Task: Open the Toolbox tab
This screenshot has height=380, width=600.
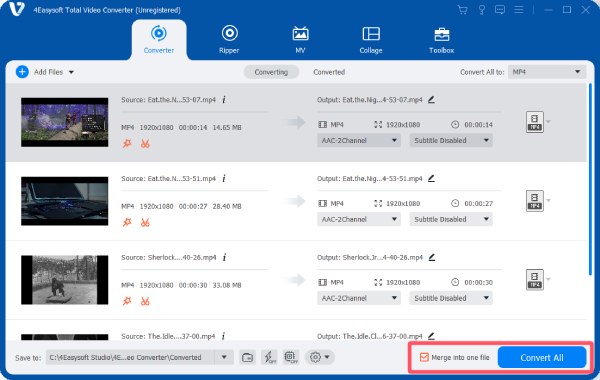Action: [442, 40]
